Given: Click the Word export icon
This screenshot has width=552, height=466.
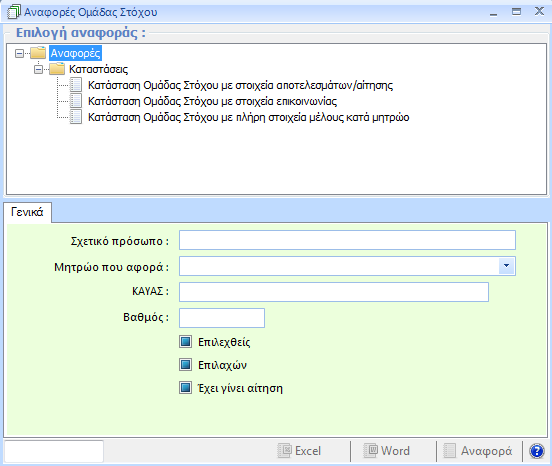Looking at the screenshot, I should tap(370, 450).
